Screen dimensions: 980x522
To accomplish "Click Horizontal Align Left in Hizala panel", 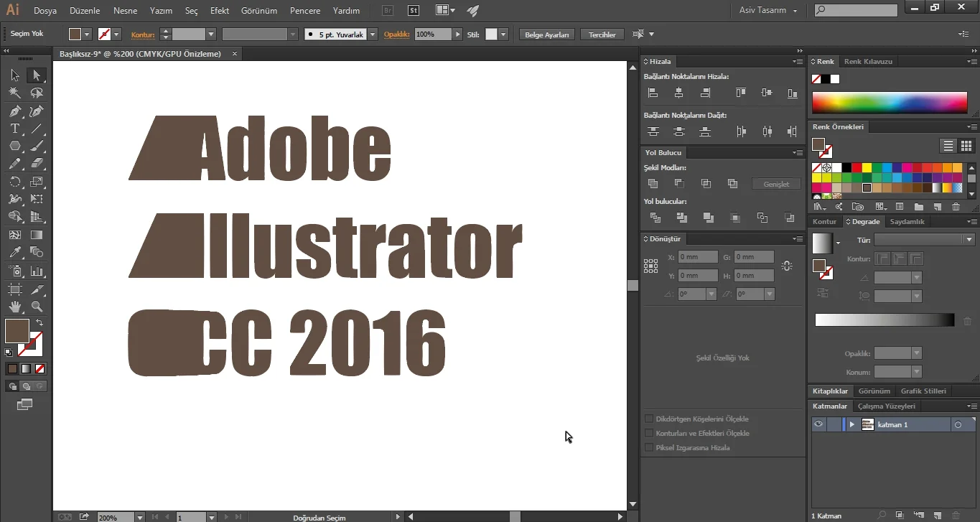I will 653,93.
